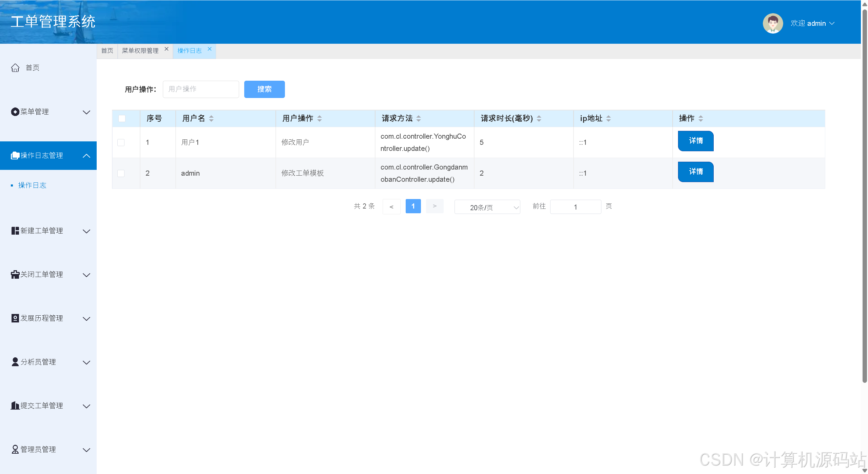868x474 pixels.
Task: Click the admin avatar picture
Action: pos(772,23)
